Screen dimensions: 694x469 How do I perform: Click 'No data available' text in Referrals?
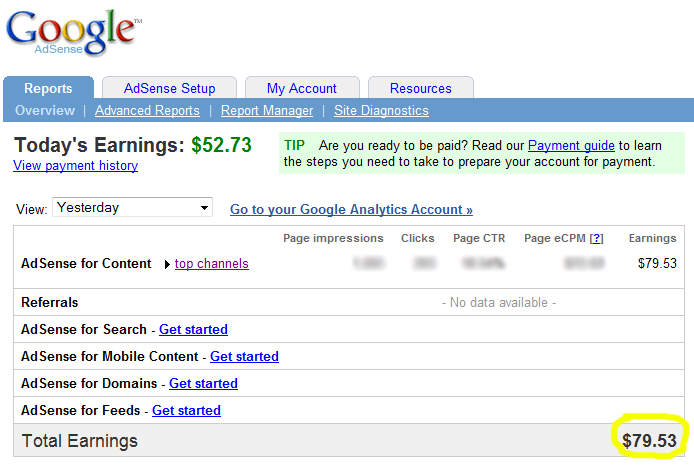coord(499,303)
